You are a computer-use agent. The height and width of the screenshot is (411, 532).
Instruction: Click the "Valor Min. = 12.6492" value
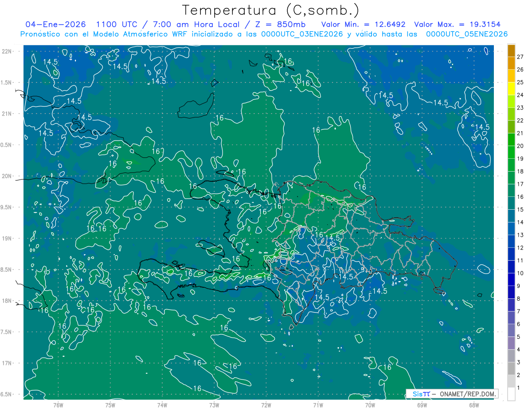[x=364, y=25]
